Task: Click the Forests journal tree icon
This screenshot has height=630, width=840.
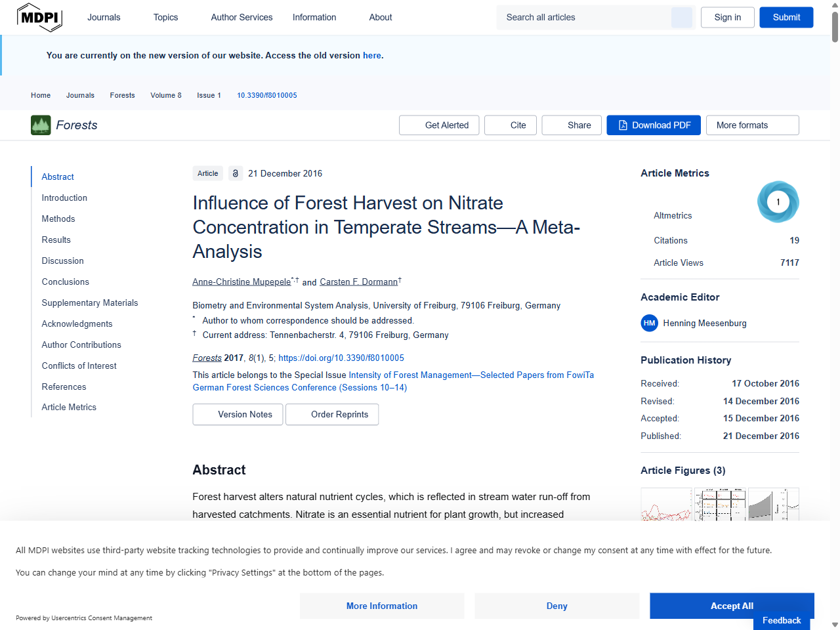Action: [x=41, y=125]
